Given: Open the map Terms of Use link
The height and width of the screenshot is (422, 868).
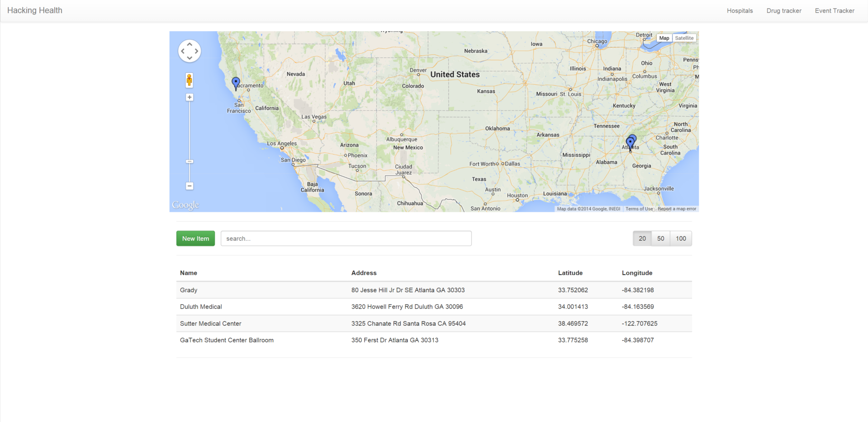Looking at the screenshot, I should pyautogui.click(x=639, y=209).
